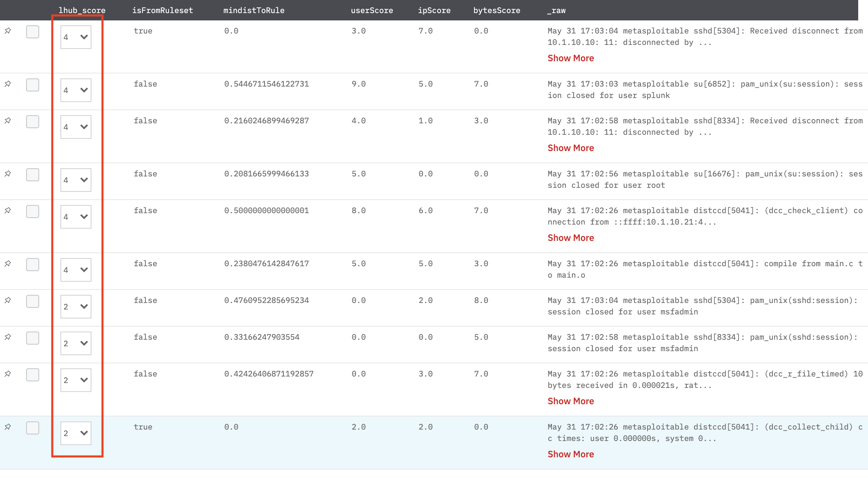This screenshot has height=481, width=868.
Task: Click the _raw column header
Action: [556, 11]
